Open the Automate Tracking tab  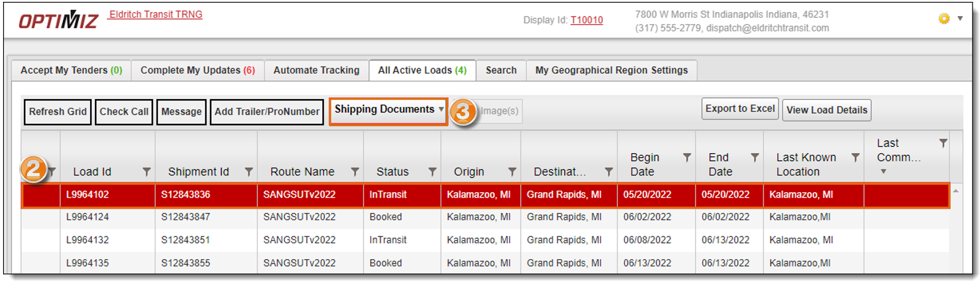[316, 70]
